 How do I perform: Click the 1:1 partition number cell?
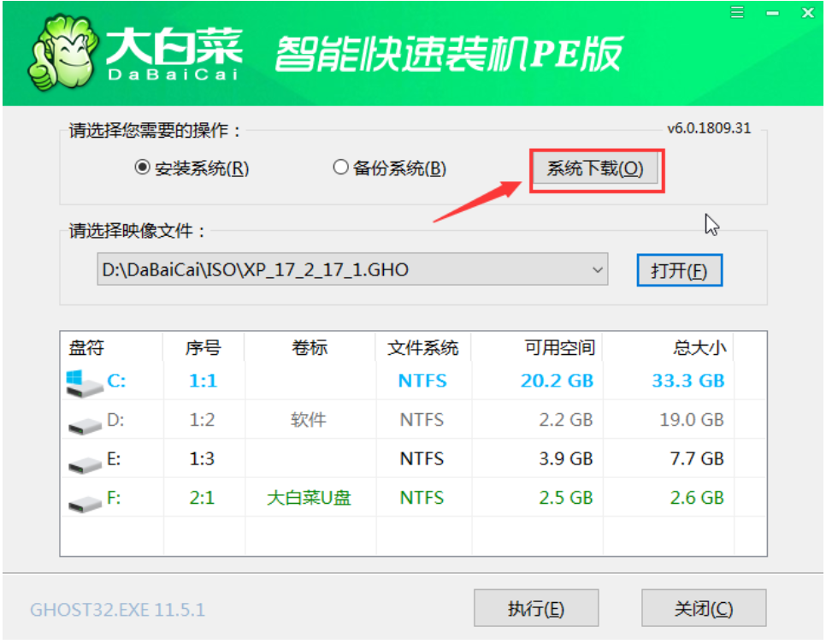click(x=204, y=381)
